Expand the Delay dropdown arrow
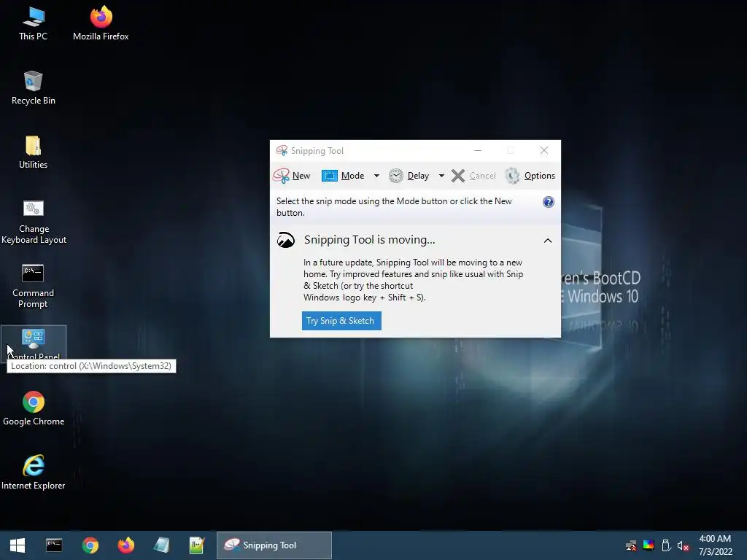The width and height of the screenshot is (747, 560). pos(441,176)
